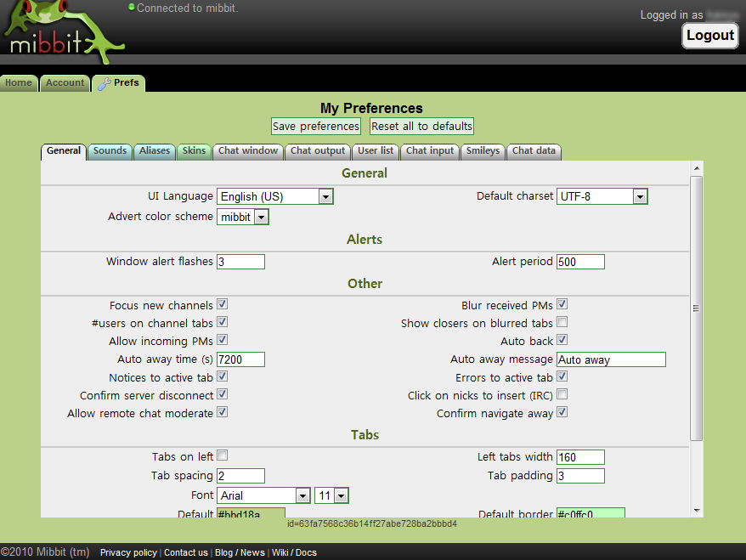The height and width of the screenshot is (560, 746).
Task: Enable Tabs on left checkbox
Action: (x=222, y=455)
